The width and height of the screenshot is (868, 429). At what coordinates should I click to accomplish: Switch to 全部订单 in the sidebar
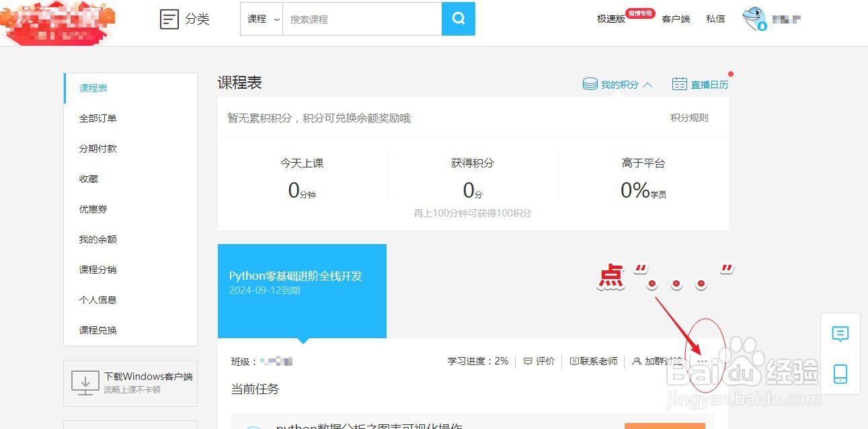(98, 118)
